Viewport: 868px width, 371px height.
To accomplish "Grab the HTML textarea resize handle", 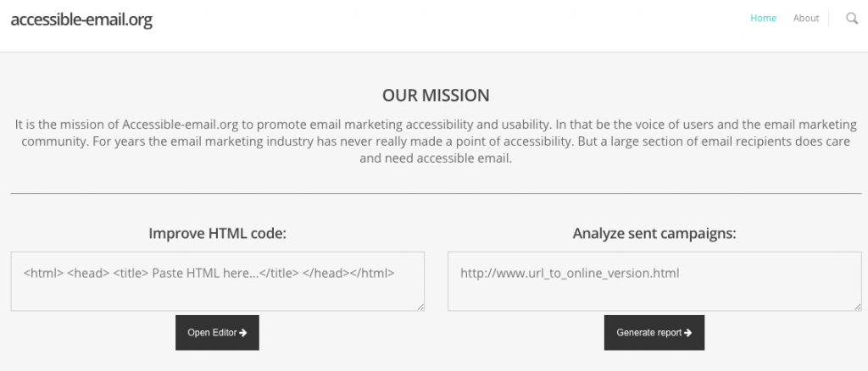I will (420, 307).
